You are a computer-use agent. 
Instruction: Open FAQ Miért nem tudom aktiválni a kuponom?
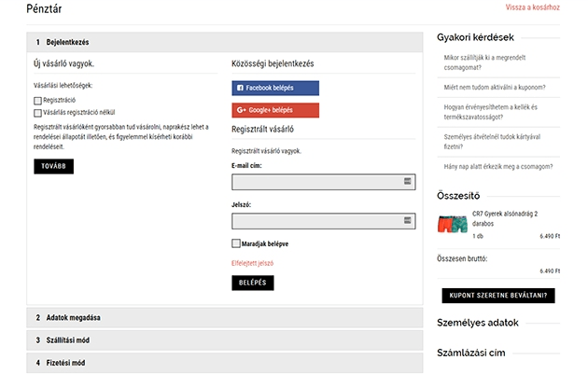pyautogui.click(x=495, y=88)
